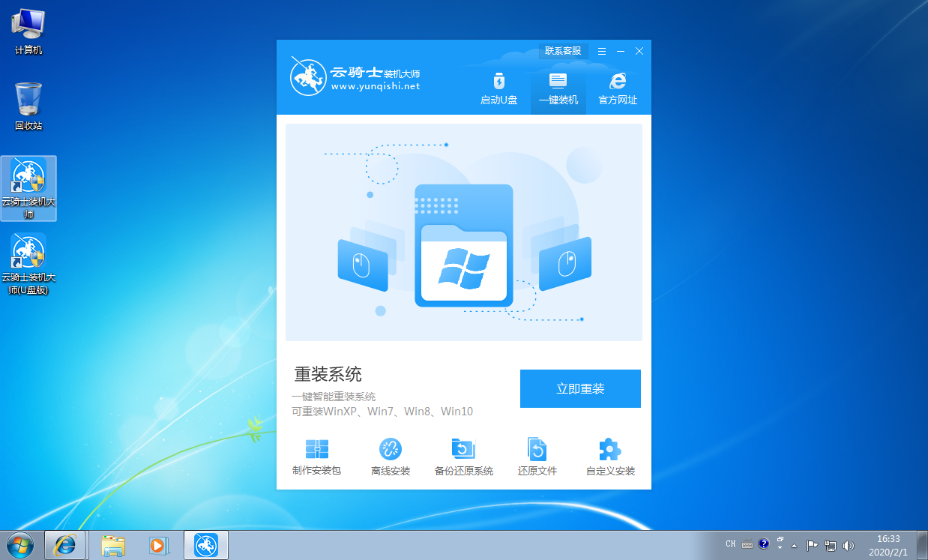Open File Explorer from the taskbar
This screenshot has height=560, width=928.
pos(113,545)
